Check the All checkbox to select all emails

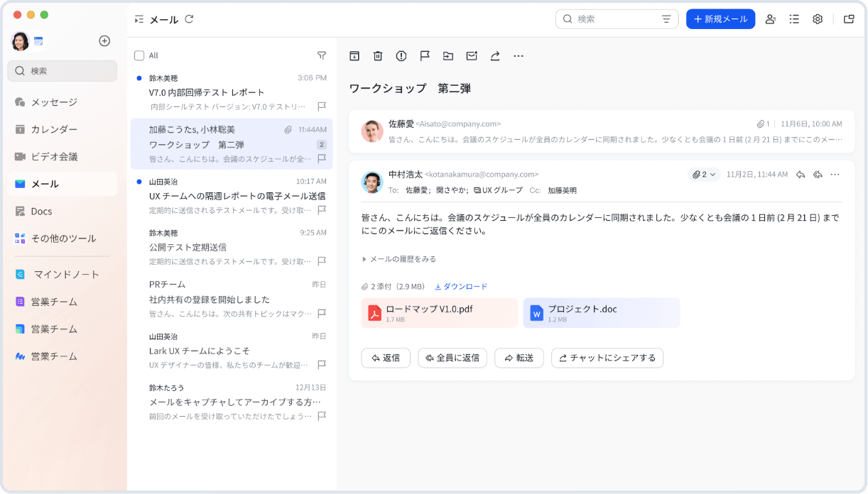pyautogui.click(x=139, y=55)
